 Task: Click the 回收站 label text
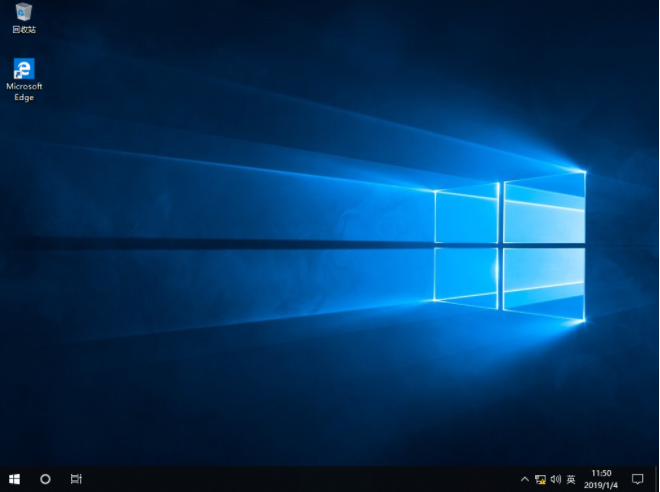[x=23, y=30]
